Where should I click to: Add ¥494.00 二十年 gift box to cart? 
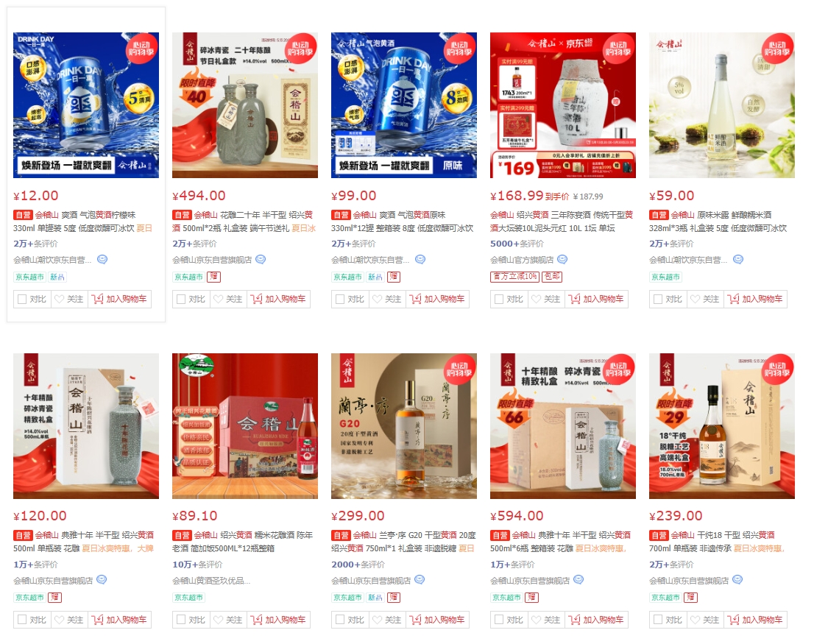278,299
